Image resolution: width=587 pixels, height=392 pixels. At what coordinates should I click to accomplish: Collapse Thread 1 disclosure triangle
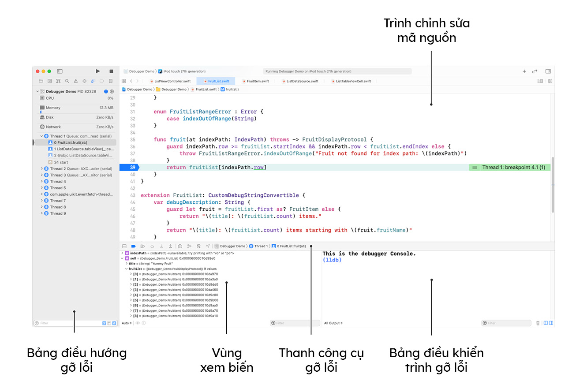pos(42,136)
